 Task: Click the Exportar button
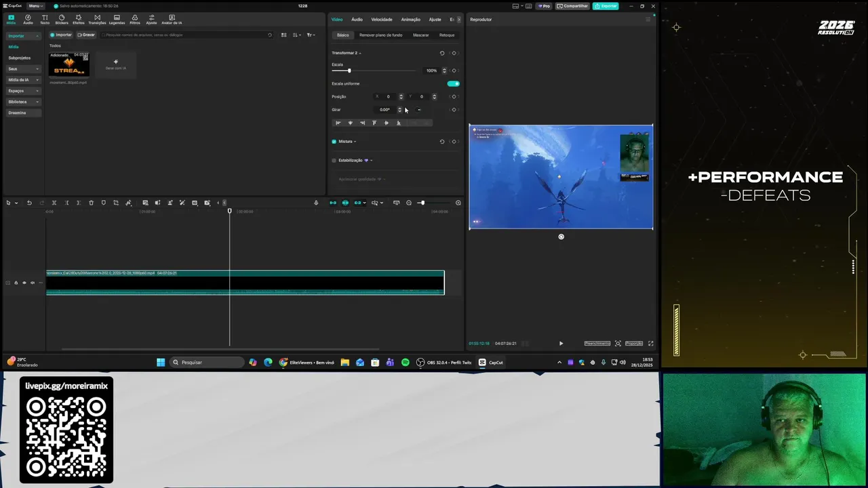point(606,6)
